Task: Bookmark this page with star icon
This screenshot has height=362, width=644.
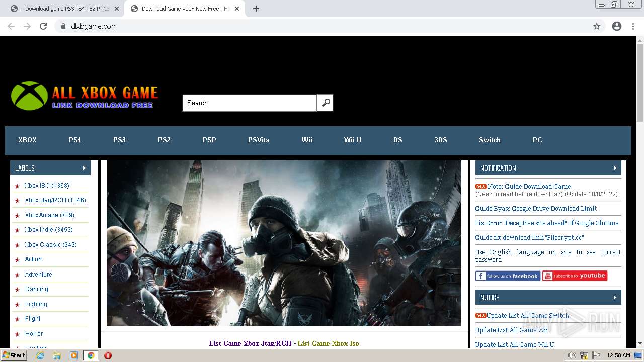Action: (597, 26)
